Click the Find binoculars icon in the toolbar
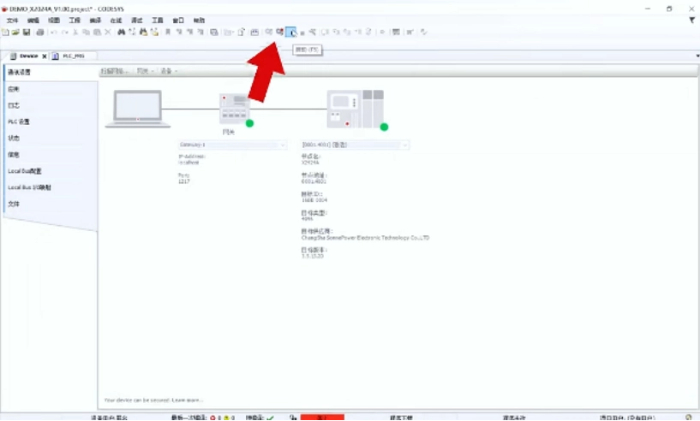 (x=121, y=32)
